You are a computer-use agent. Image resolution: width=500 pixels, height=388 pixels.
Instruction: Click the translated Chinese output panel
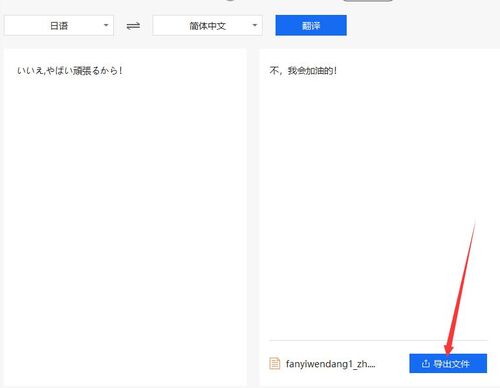pos(379,193)
